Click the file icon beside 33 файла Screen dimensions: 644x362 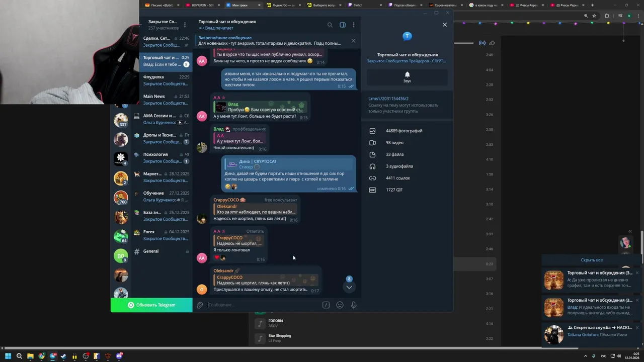click(x=372, y=154)
